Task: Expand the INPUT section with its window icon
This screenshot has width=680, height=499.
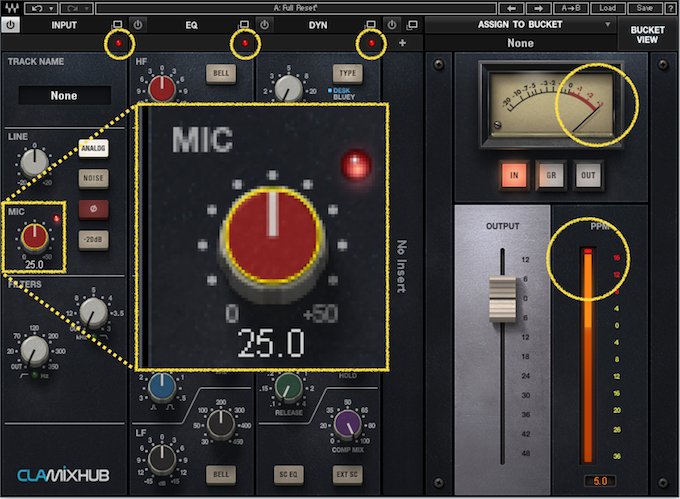Action: point(117,25)
